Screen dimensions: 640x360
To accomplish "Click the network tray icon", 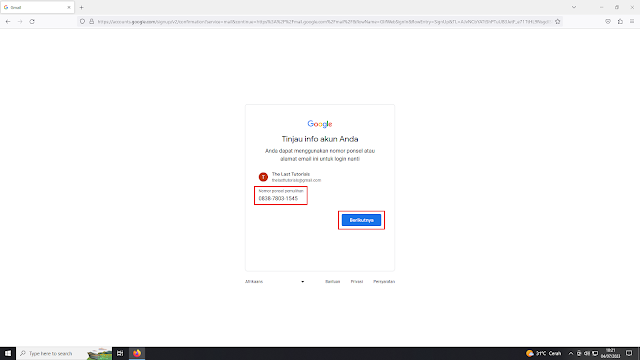I will [x=595, y=353].
